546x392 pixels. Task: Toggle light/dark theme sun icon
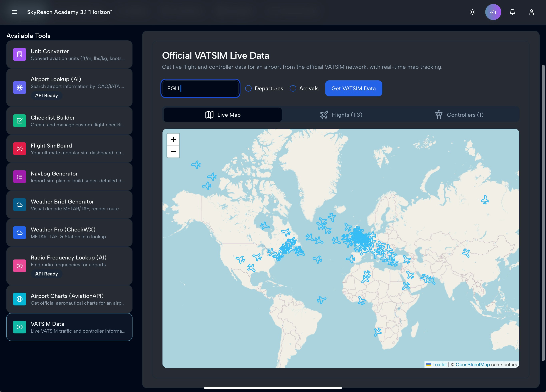tap(472, 12)
